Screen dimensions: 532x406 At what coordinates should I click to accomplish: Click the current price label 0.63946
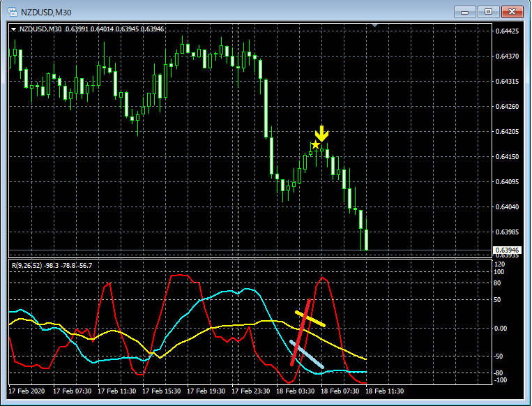tap(507, 250)
